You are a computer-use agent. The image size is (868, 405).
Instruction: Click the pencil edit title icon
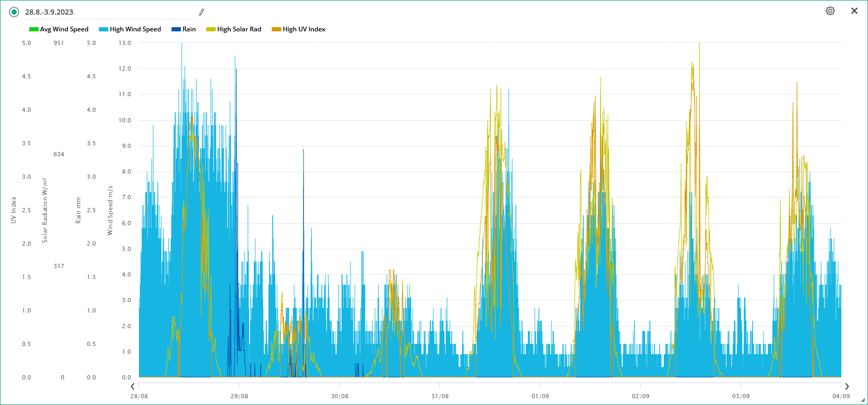tap(202, 12)
